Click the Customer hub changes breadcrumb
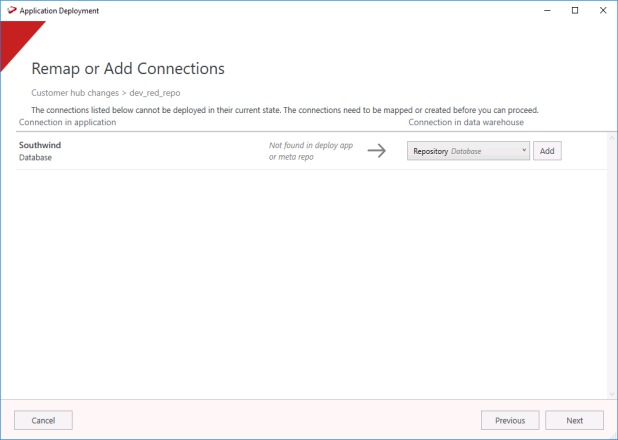618x440 pixels. pos(76,92)
